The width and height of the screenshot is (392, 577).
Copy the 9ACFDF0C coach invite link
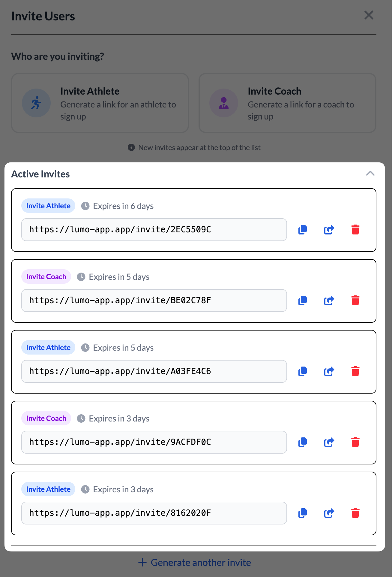[302, 442]
